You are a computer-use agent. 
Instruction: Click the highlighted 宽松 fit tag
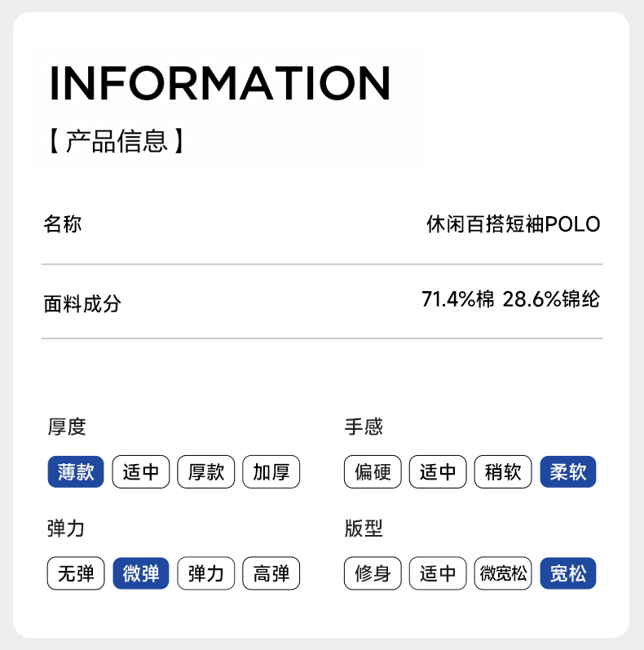568,573
